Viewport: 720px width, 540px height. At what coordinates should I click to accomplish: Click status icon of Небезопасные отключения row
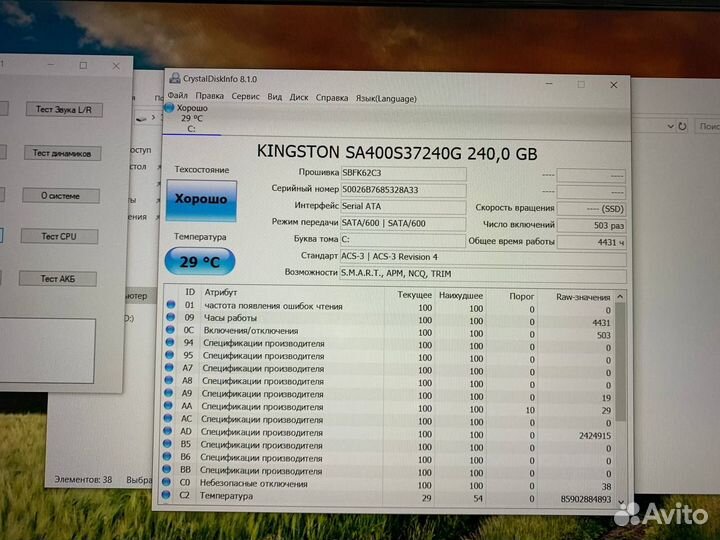click(x=166, y=482)
